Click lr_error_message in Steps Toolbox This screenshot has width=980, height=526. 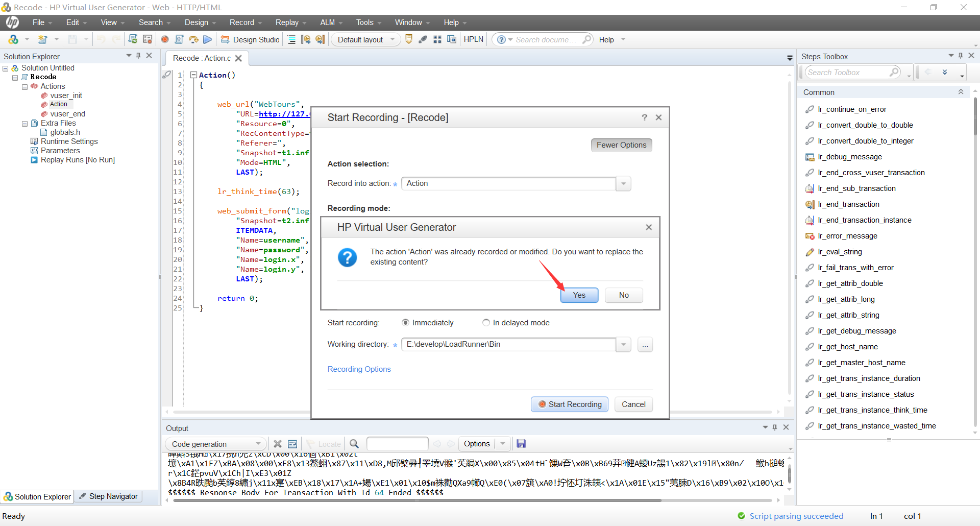click(847, 236)
